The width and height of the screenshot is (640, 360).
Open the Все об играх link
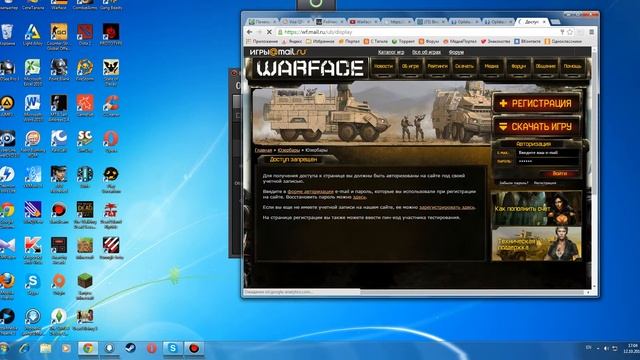point(426,52)
